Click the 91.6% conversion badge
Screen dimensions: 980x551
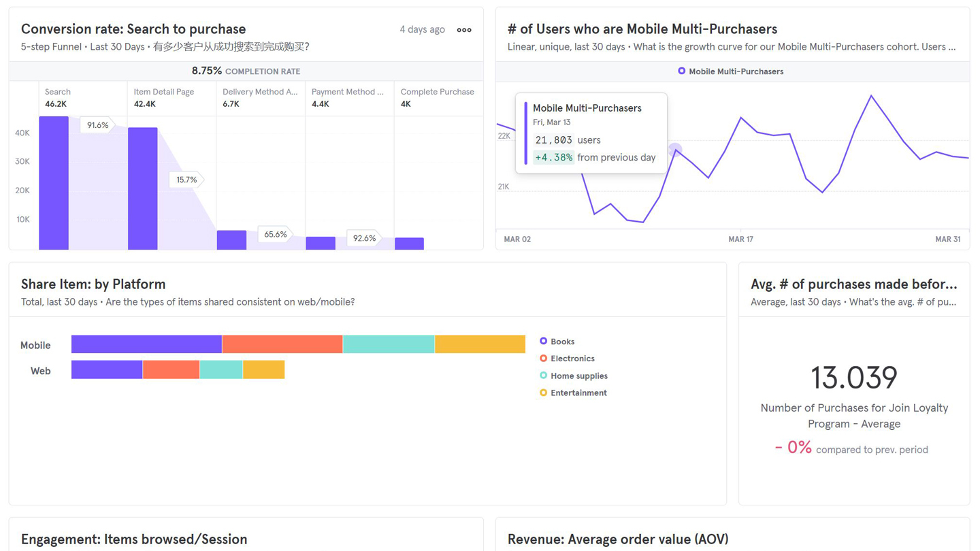[x=97, y=125]
